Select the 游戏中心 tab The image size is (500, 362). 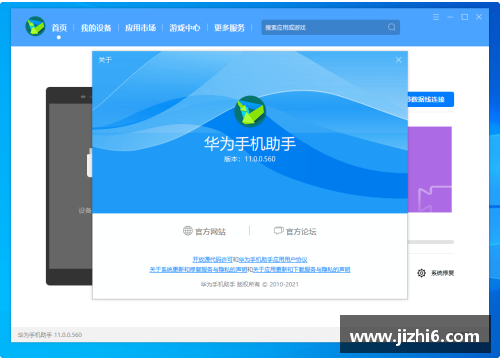tap(185, 28)
